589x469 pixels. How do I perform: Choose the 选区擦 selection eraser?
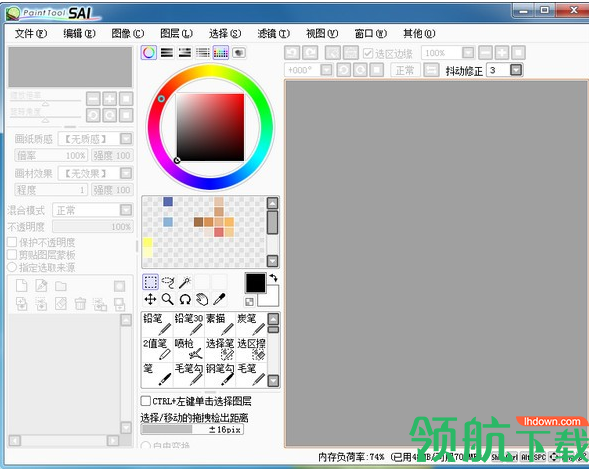click(x=251, y=350)
